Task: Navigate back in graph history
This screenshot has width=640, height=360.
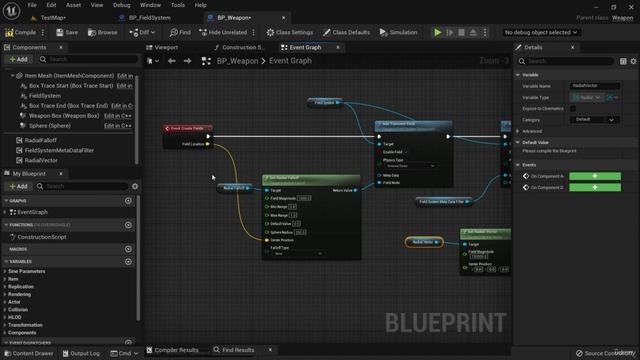Action: pyautogui.click(x=172, y=61)
